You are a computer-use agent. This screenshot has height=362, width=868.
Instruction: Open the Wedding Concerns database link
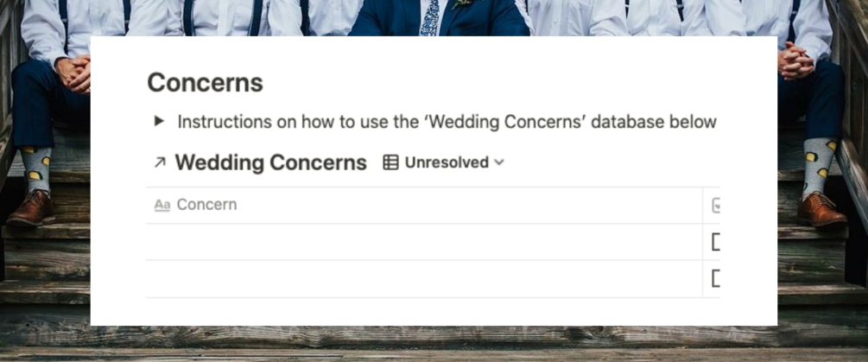(x=270, y=162)
